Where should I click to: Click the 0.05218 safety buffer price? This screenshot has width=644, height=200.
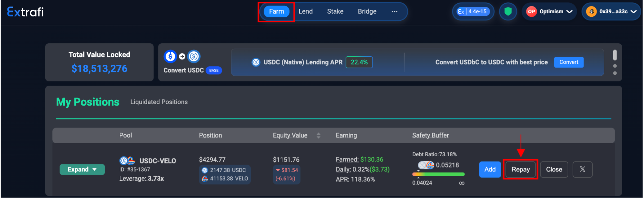[x=447, y=165]
